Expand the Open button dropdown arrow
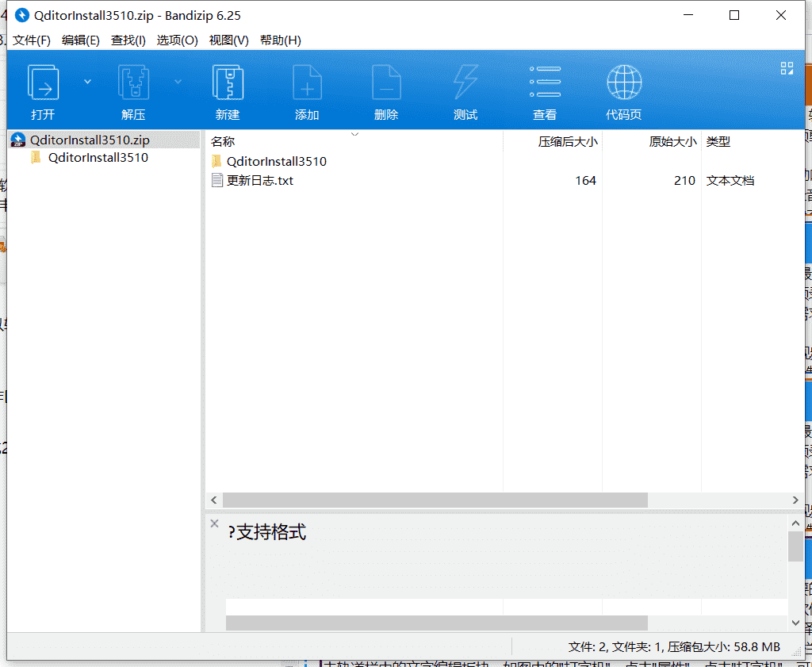 click(x=87, y=82)
